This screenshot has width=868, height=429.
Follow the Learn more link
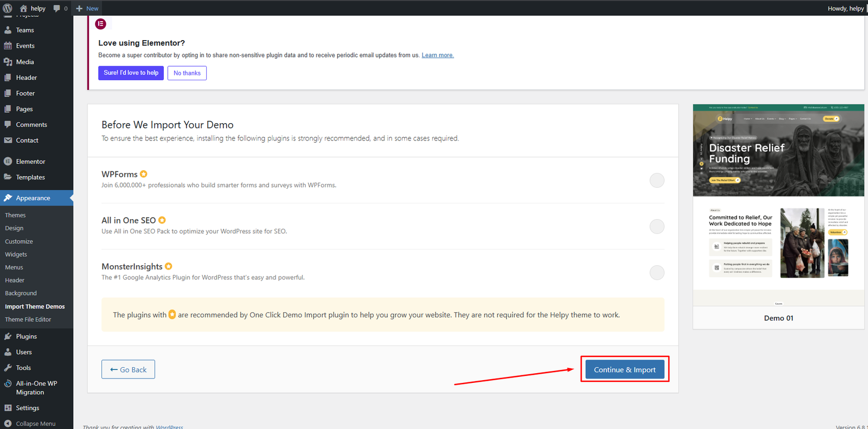pyautogui.click(x=438, y=55)
